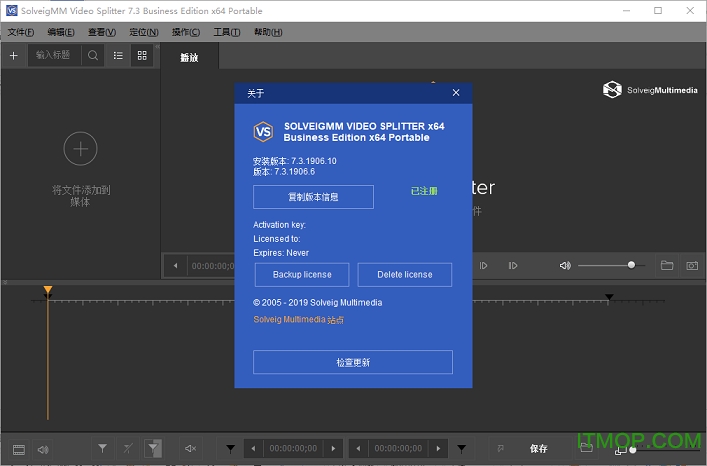Click the search magnifier icon

[93, 55]
